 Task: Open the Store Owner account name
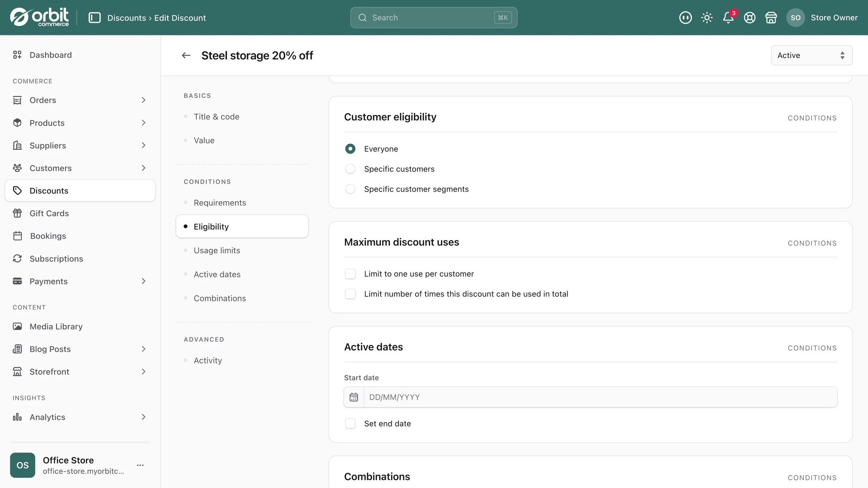point(834,18)
